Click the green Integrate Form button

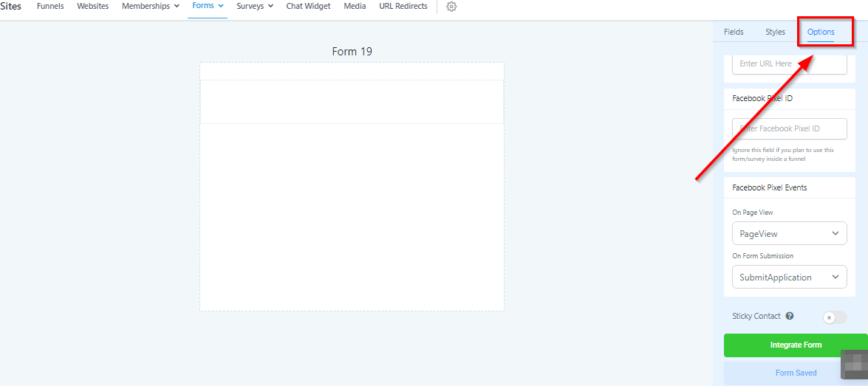(x=795, y=345)
